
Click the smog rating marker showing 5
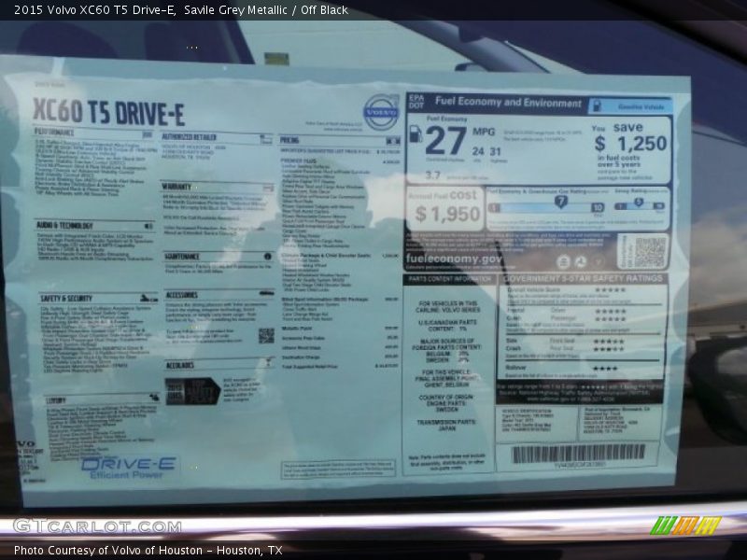[639, 203]
